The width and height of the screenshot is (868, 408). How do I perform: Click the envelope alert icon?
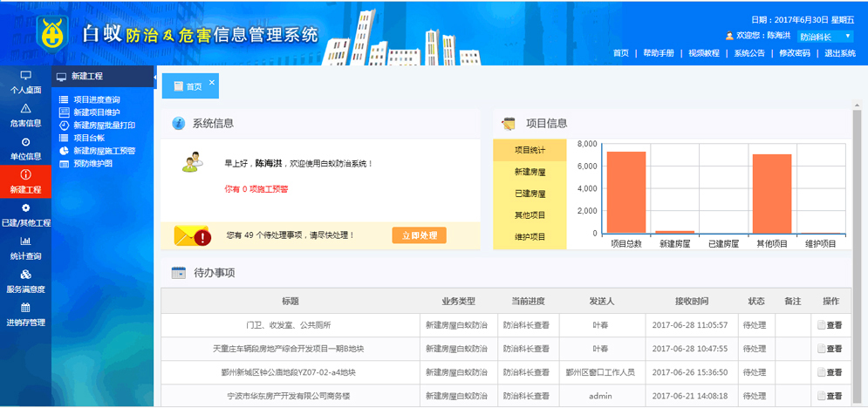(192, 235)
